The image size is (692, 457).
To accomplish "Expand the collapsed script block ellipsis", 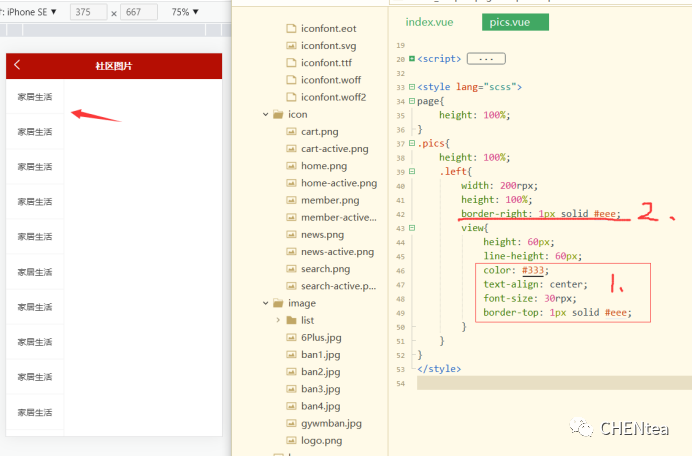I will click(487, 59).
